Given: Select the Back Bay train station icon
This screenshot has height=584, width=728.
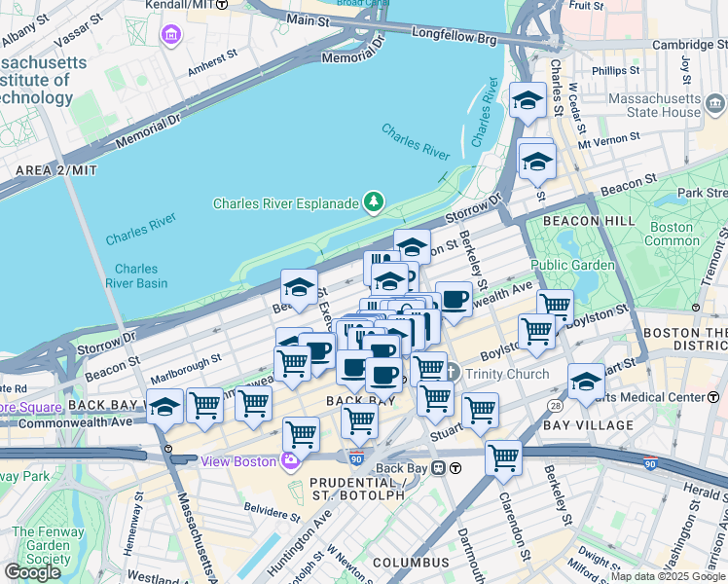Looking at the screenshot, I should coord(438,468).
